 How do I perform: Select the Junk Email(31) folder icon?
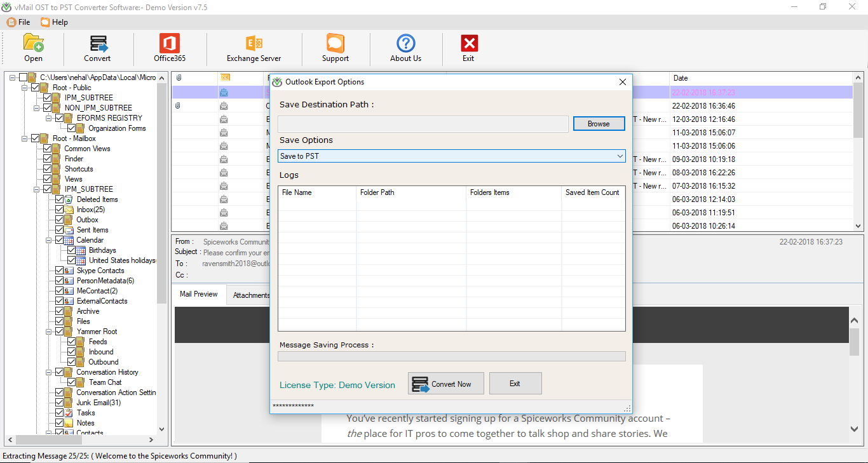pos(69,403)
